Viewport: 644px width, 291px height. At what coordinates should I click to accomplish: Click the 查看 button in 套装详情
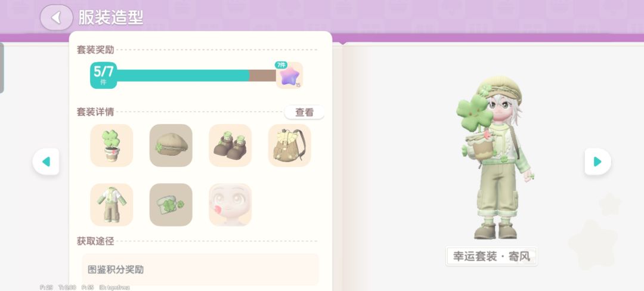[304, 112]
